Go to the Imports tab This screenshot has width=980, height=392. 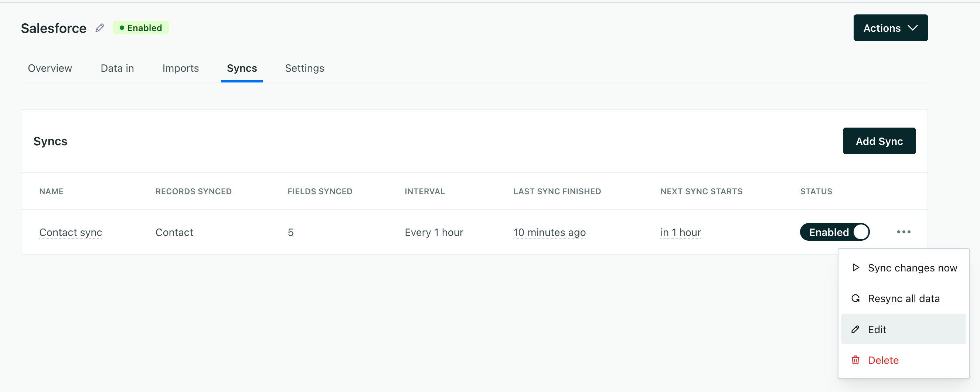pyautogui.click(x=180, y=68)
